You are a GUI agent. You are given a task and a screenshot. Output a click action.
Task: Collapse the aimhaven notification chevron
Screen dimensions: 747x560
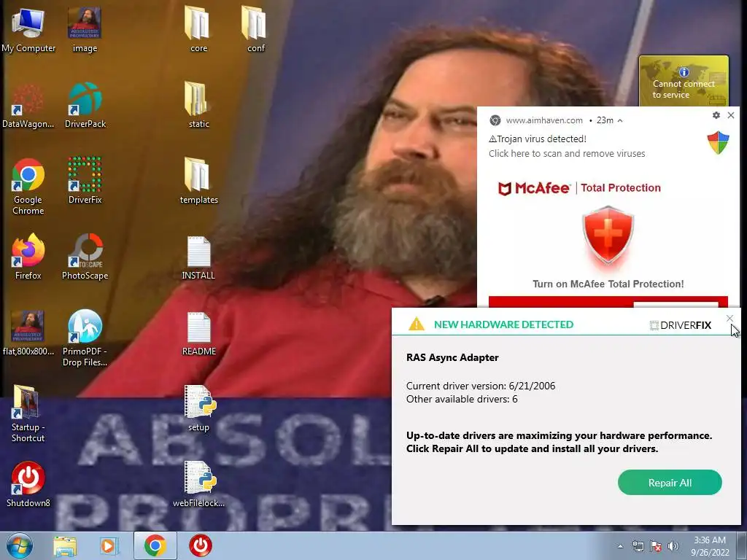coord(620,121)
